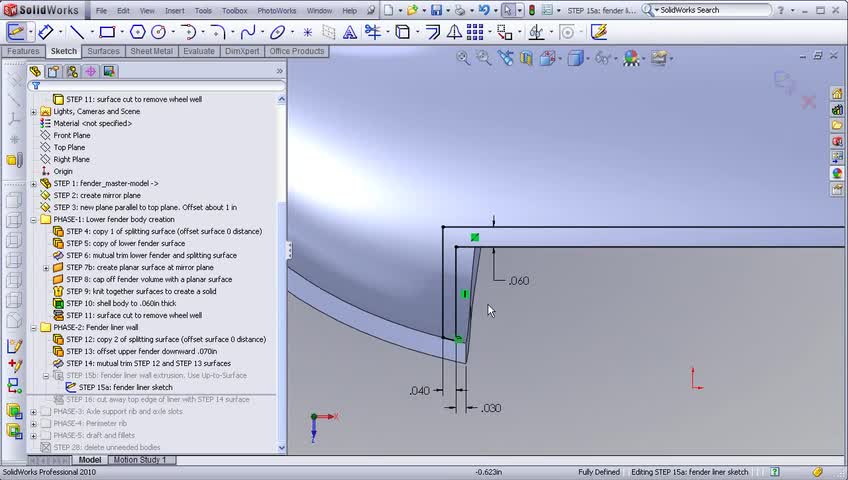Viewport: 848px width, 480px height.
Task: Select the Front Plane in the tree
Action: pos(71,135)
